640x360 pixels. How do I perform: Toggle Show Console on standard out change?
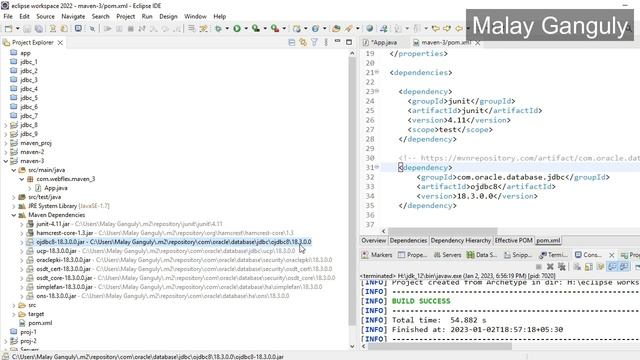612,267
